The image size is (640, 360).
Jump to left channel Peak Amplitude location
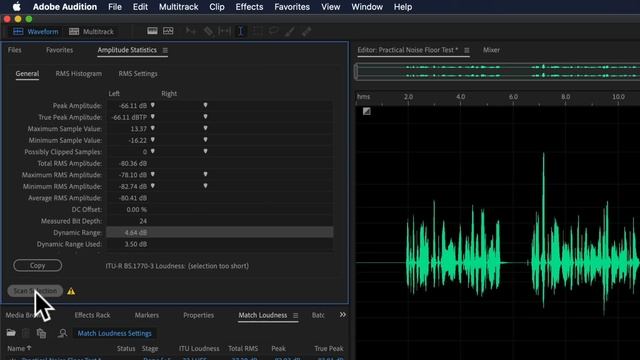(153, 105)
